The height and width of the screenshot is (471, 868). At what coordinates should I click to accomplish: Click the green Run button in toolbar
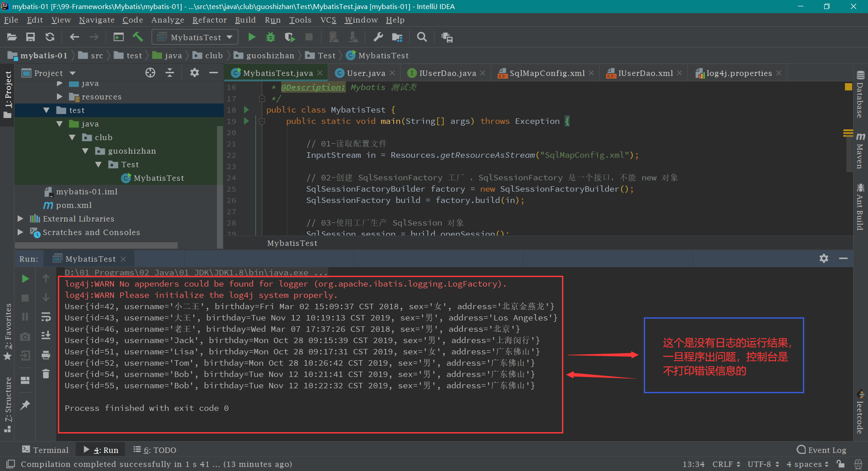click(252, 37)
